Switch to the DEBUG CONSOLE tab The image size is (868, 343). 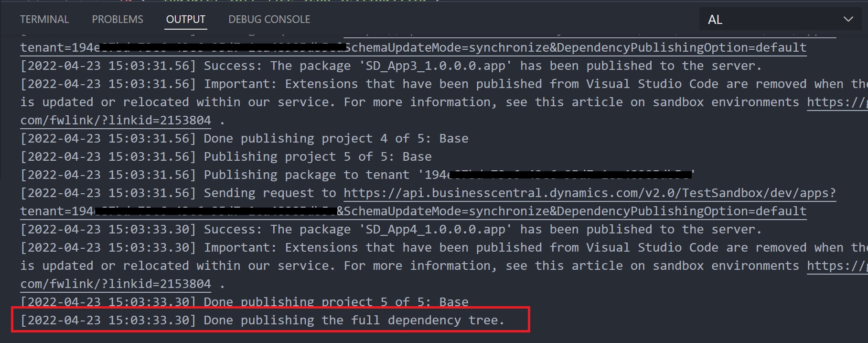click(x=269, y=20)
